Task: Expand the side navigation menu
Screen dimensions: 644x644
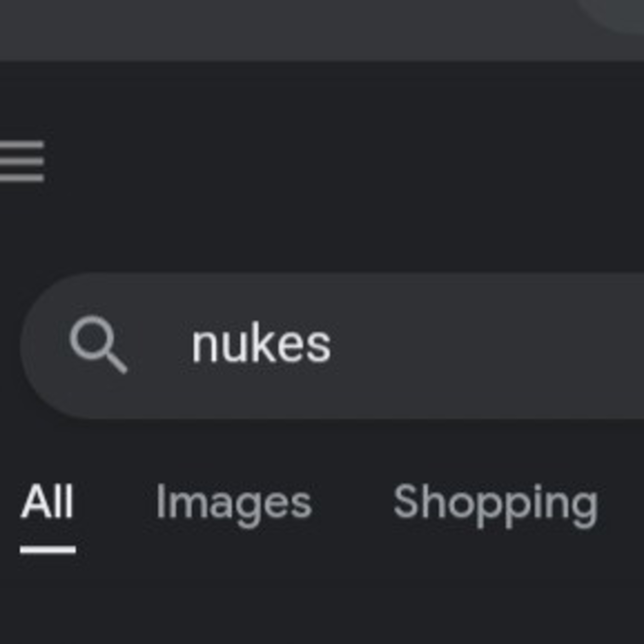Action: tap(22, 161)
